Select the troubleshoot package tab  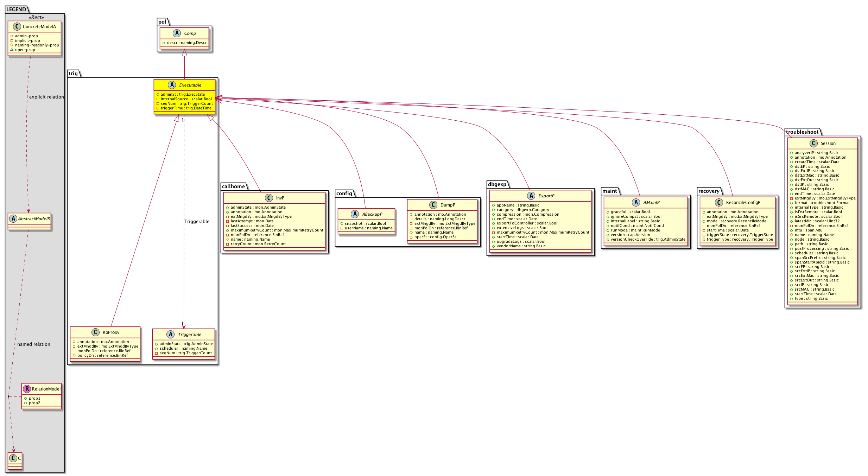(x=802, y=132)
